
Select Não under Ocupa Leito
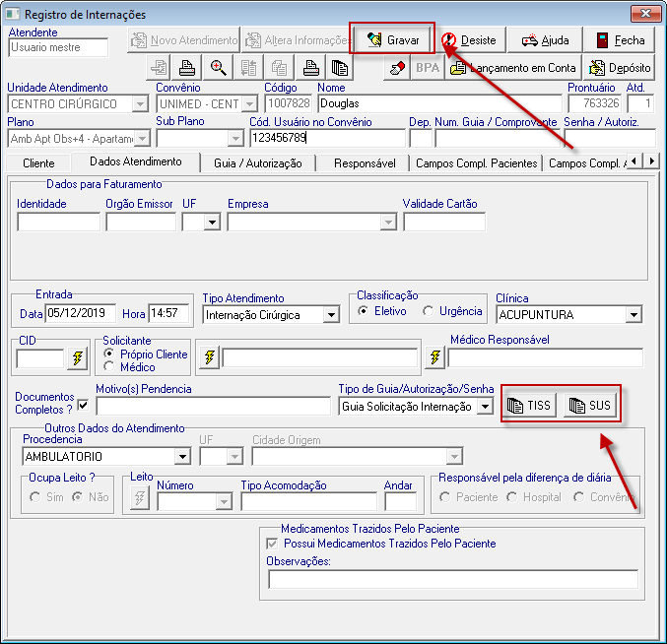77,496
